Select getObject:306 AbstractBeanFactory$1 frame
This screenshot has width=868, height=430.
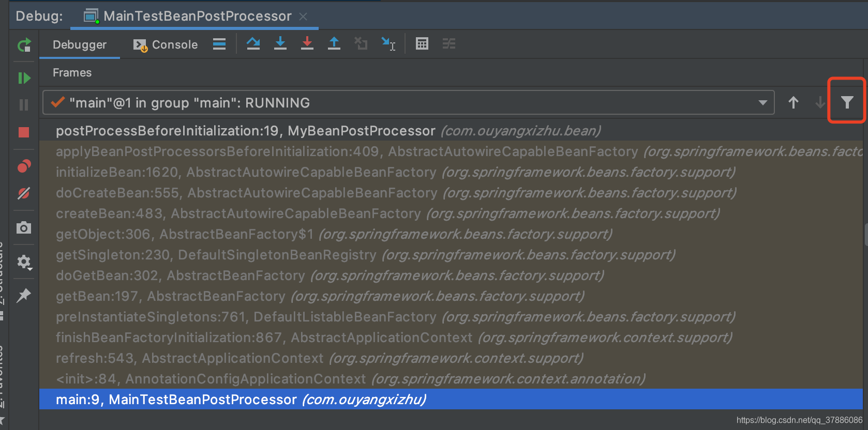pyautogui.click(x=451, y=234)
